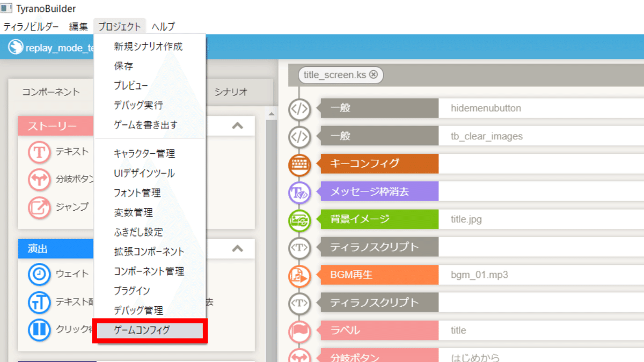Select the BGM再生 timeline row label
Viewport: 644px width, 362px height.
pyautogui.click(x=379, y=275)
